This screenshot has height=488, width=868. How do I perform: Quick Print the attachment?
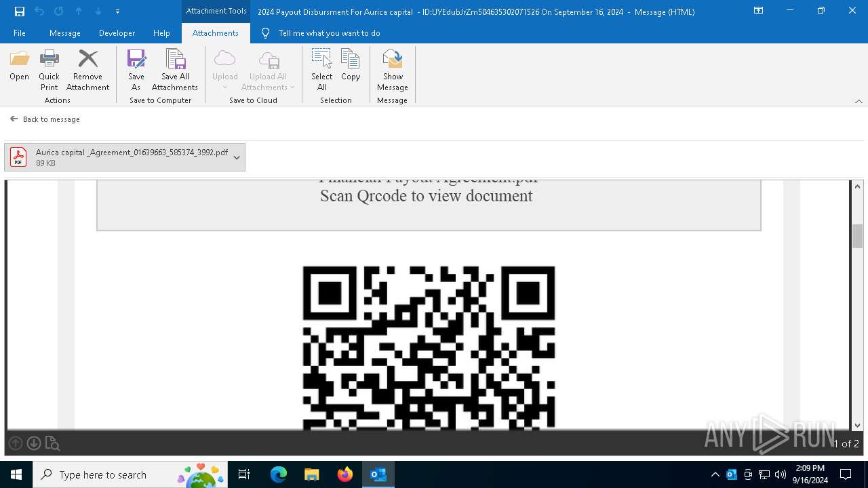[x=49, y=70]
